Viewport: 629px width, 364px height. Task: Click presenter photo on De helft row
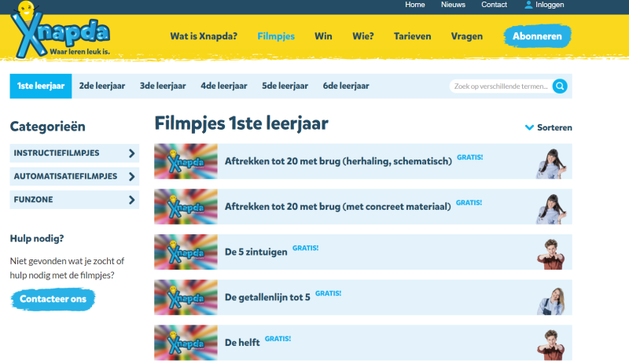click(551, 345)
